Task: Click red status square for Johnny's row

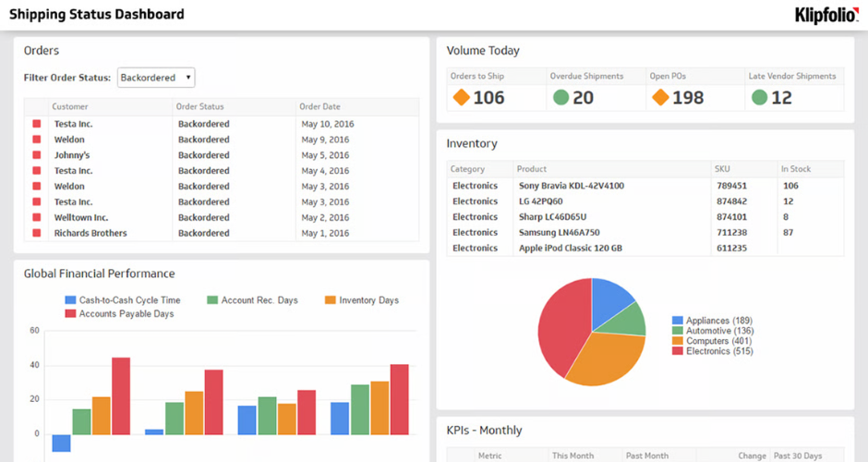Action: pyautogui.click(x=37, y=155)
